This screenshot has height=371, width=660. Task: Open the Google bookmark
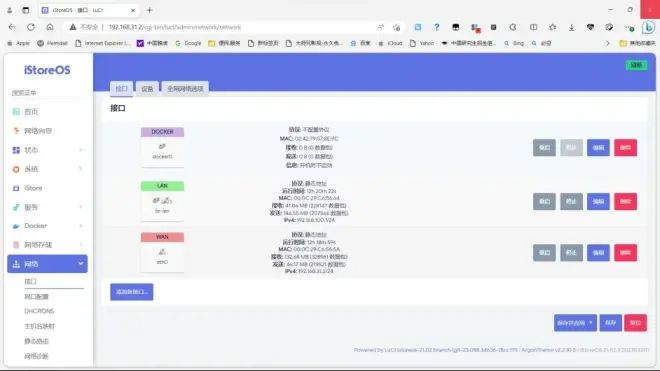(x=188, y=43)
